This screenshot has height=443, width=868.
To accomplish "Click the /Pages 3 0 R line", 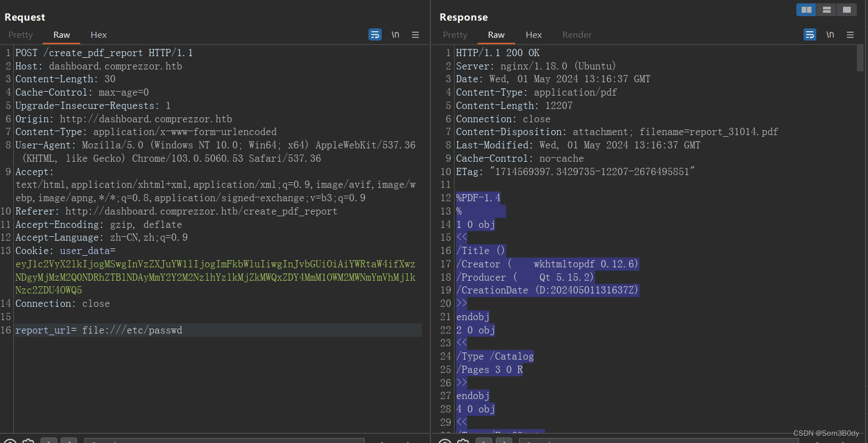I will point(489,370).
